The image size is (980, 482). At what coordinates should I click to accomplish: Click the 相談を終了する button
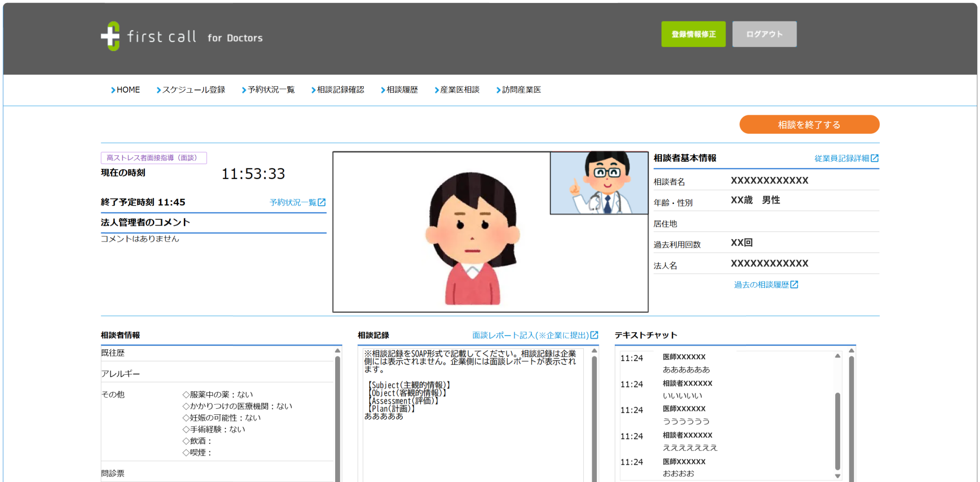[809, 124]
